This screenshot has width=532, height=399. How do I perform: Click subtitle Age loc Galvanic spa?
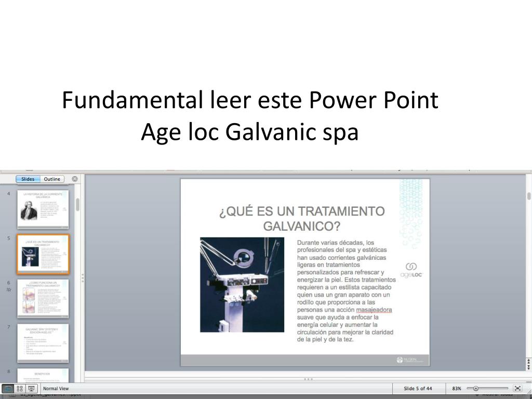(x=250, y=131)
